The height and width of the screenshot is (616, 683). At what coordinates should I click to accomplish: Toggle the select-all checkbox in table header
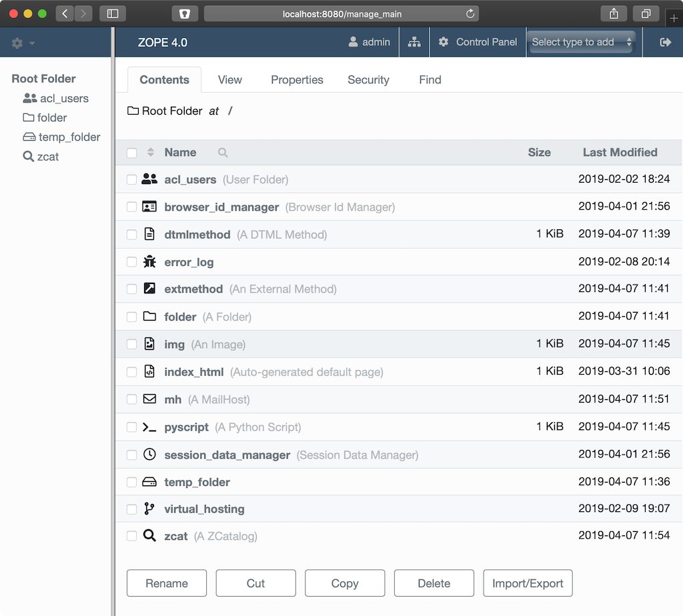click(x=131, y=153)
